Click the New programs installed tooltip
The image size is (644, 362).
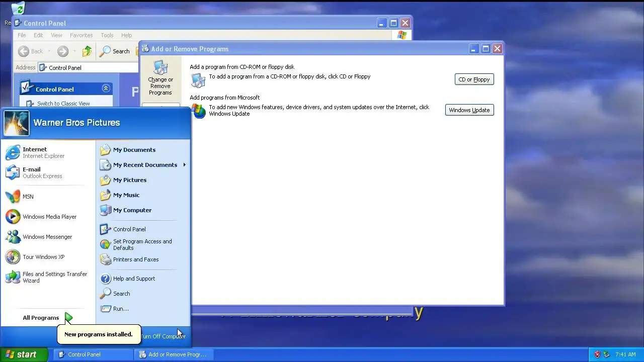click(99, 334)
